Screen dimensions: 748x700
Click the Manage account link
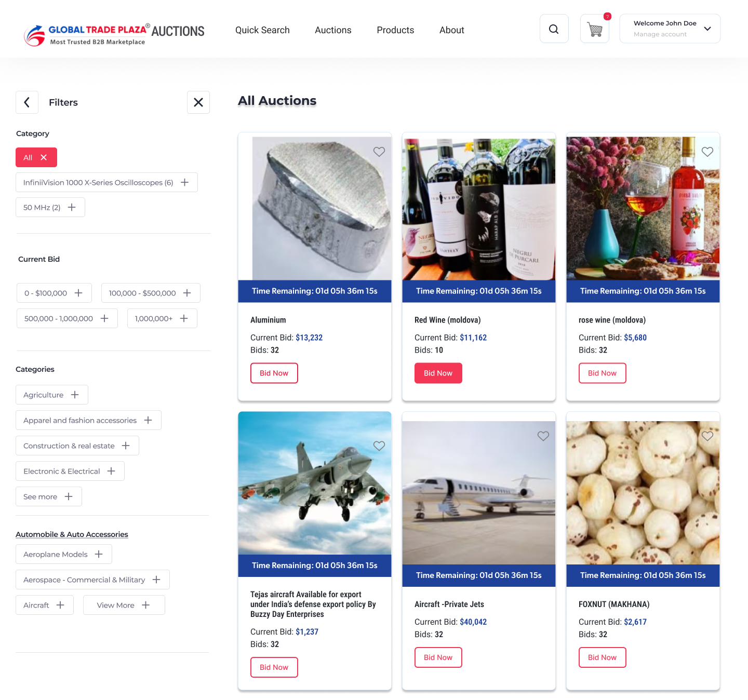click(660, 34)
